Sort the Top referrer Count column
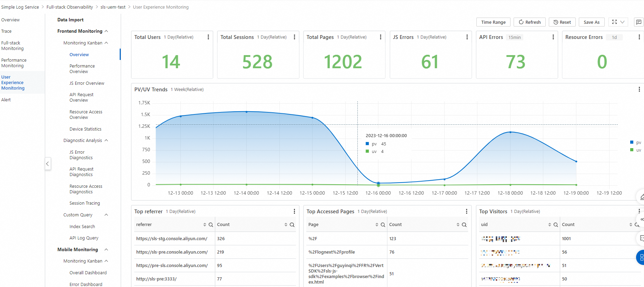The width and height of the screenshot is (644, 287). (x=286, y=225)
